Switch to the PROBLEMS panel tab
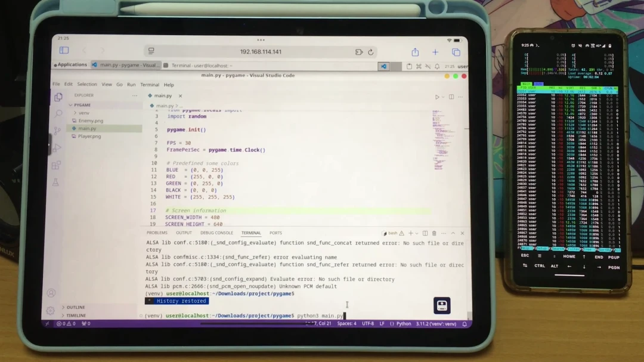Screen dimensions: 644x362 coord(157,233)
